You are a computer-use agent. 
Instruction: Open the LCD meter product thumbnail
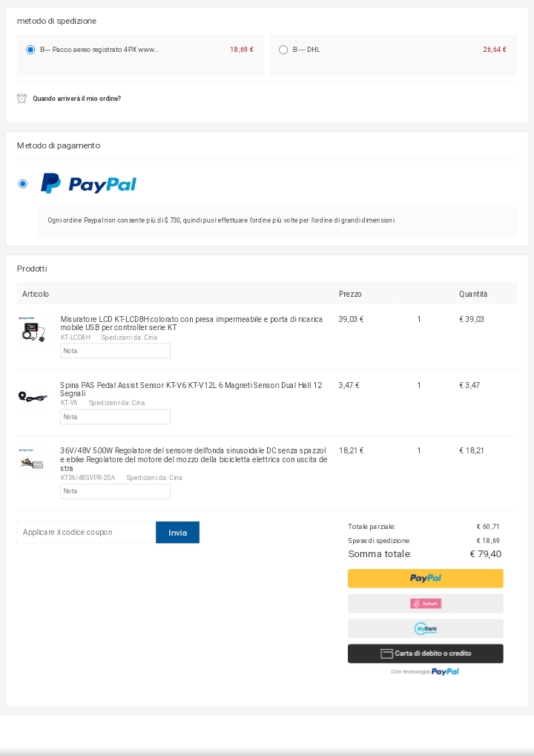point(33,328)
